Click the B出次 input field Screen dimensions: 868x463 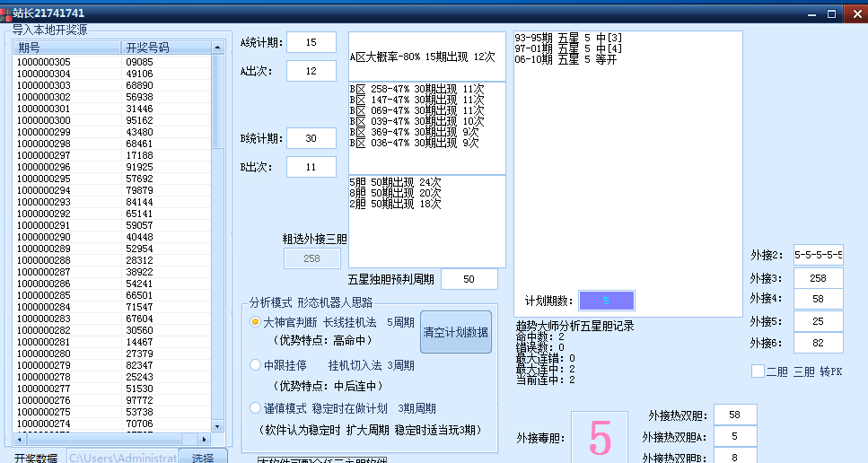[x=311, y=167]
